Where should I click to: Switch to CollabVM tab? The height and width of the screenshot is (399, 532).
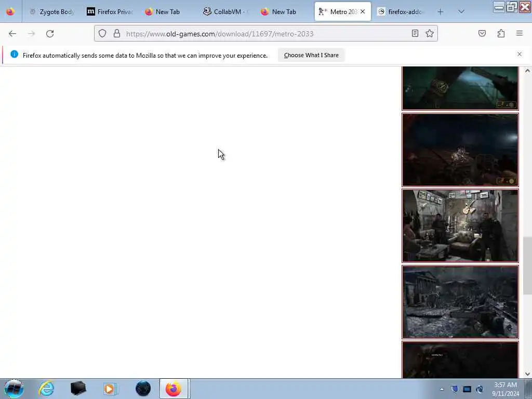(227, 11)
